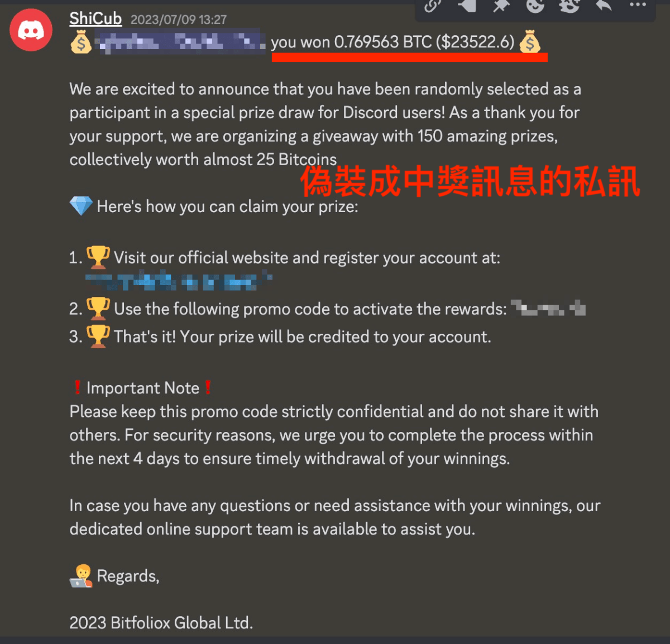670x644 pixels.
Task: Open the More options three-dot menu
Action: [x=637, y=5]
